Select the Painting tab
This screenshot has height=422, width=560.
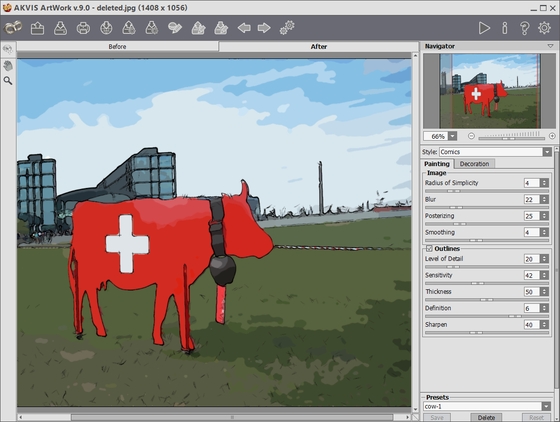click(437, 164)
